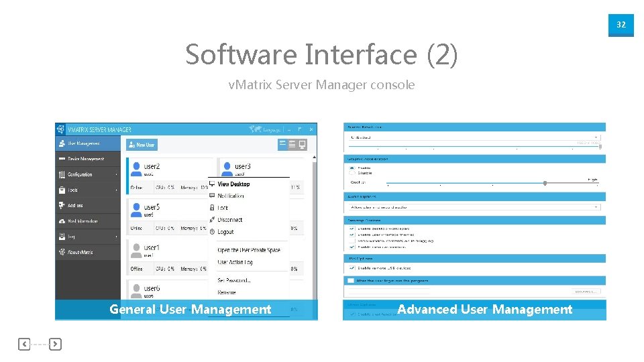Click the Host Information cloud icon
644x362 pixels.
(62, 221)
